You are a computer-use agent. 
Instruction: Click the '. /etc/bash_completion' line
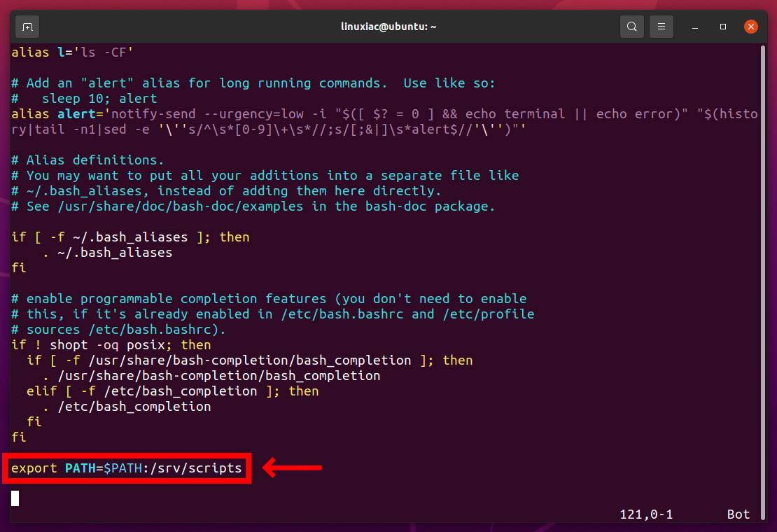(x=126, y=407)
